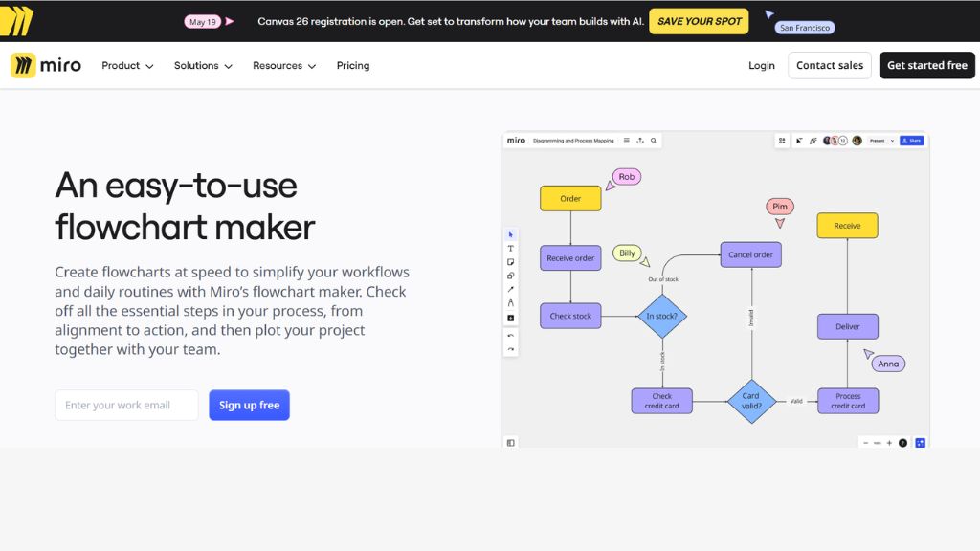Click the Contact sales button
This screenshot has height=551, width=980.
coord(830,65)
